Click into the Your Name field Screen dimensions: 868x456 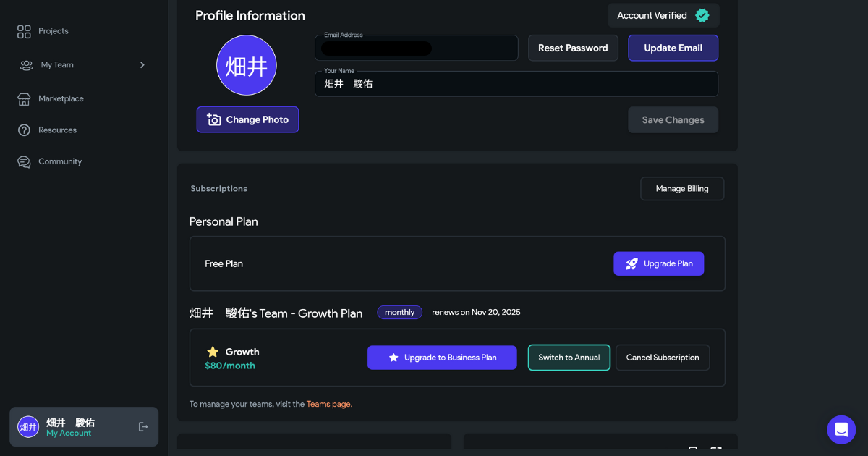pyautogui.click(x=516, y=84)
